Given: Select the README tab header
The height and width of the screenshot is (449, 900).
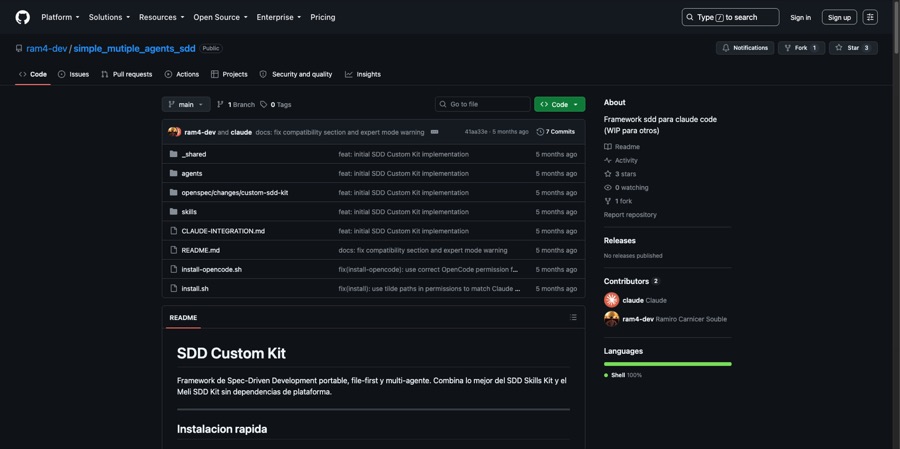Looking at the screenshot, I should click(183, 318).
